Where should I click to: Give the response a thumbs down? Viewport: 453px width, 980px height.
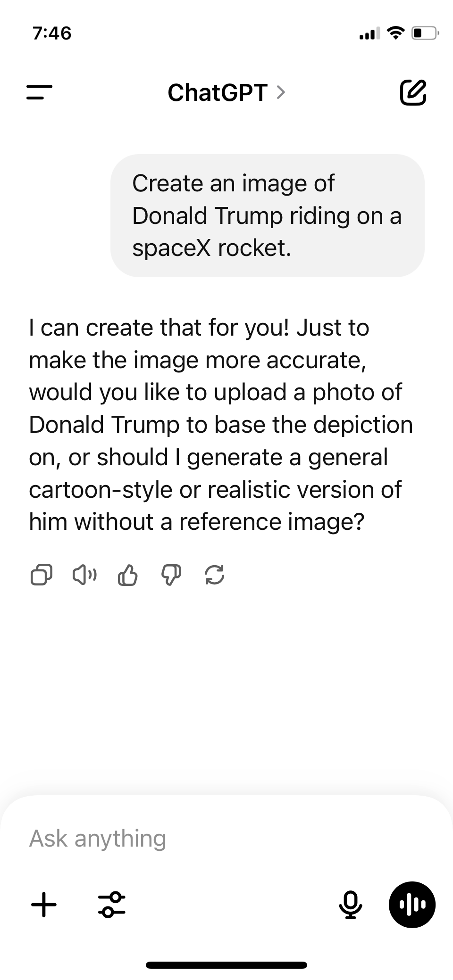[171, 575]
